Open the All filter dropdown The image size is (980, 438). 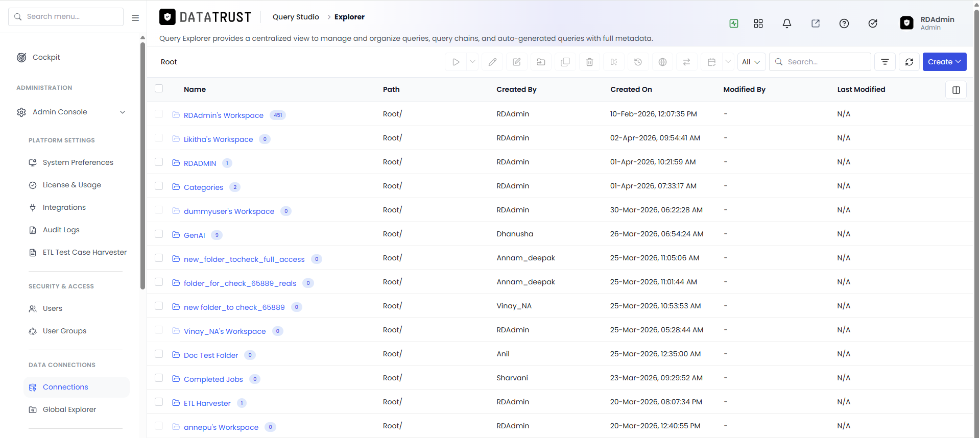pos(751,62)
